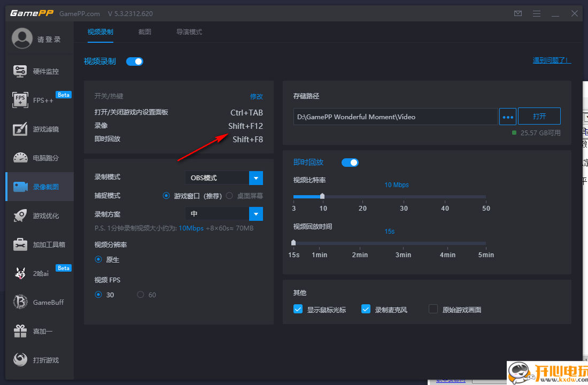Screen dimensions: 588x385
Task: Click the 打开 storage folder button
Action: (x=539, y=117)
